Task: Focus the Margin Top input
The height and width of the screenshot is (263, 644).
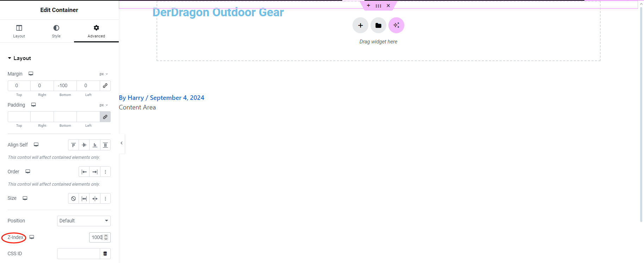Action: (x=19, y=86)
